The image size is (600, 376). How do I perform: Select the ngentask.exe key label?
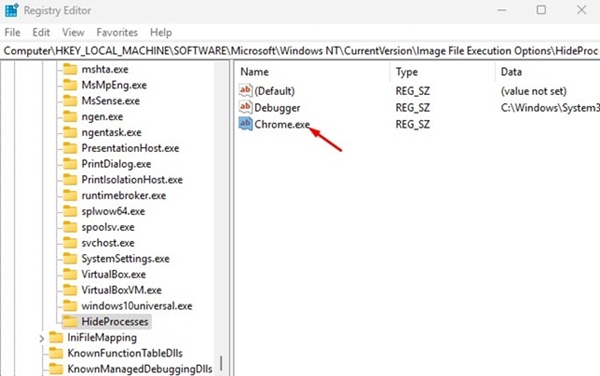pyautogui.click(x=111, y=132)
